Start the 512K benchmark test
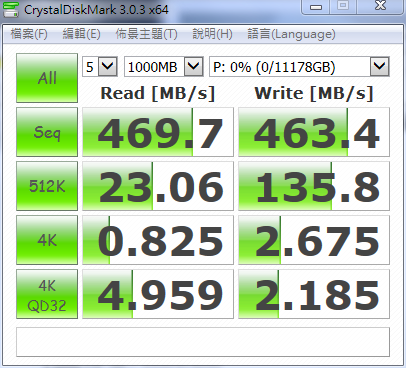 coord(47,186)
